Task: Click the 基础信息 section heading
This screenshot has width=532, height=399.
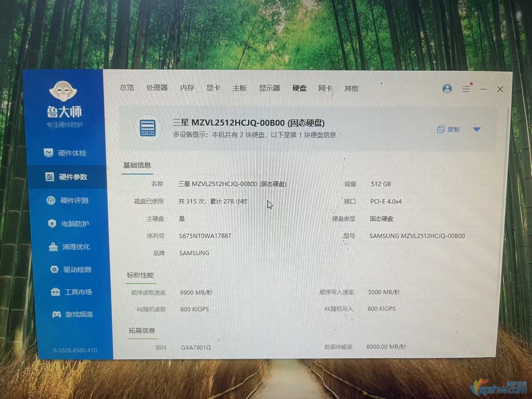Action: (137, 165)
